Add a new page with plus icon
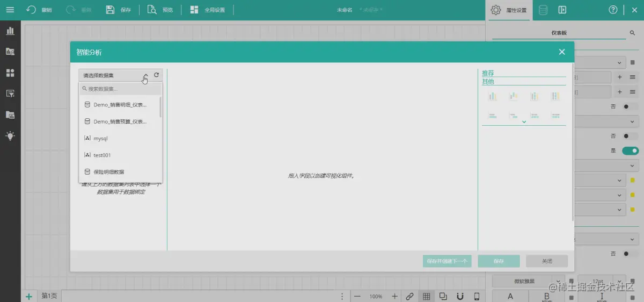 pyautogui.click(x=28, y=296)
